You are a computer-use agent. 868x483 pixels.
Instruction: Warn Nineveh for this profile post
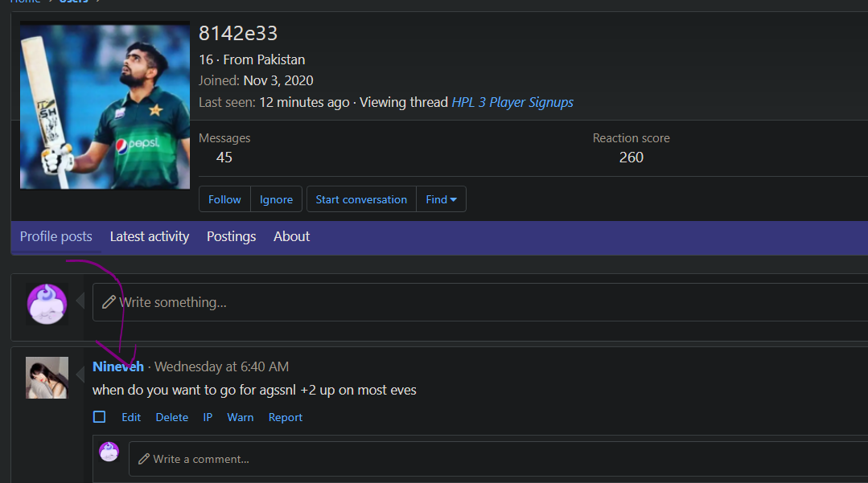coord(241,417)
